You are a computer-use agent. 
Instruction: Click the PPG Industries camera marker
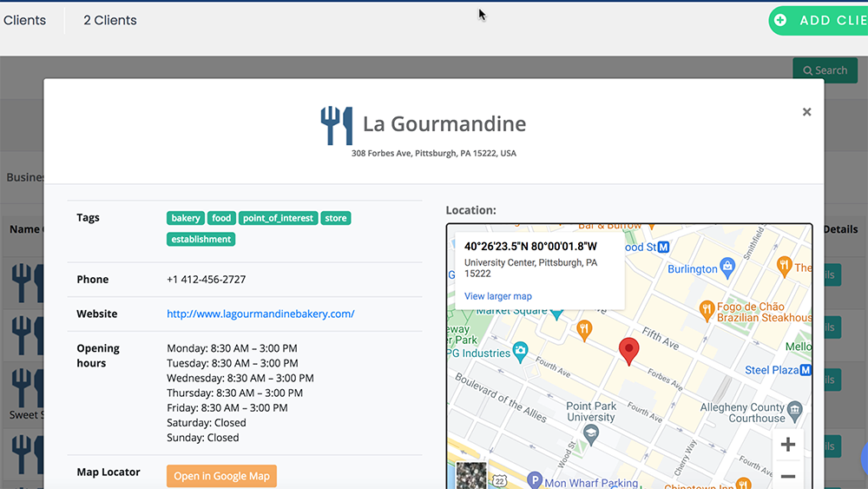pos(520,353)
